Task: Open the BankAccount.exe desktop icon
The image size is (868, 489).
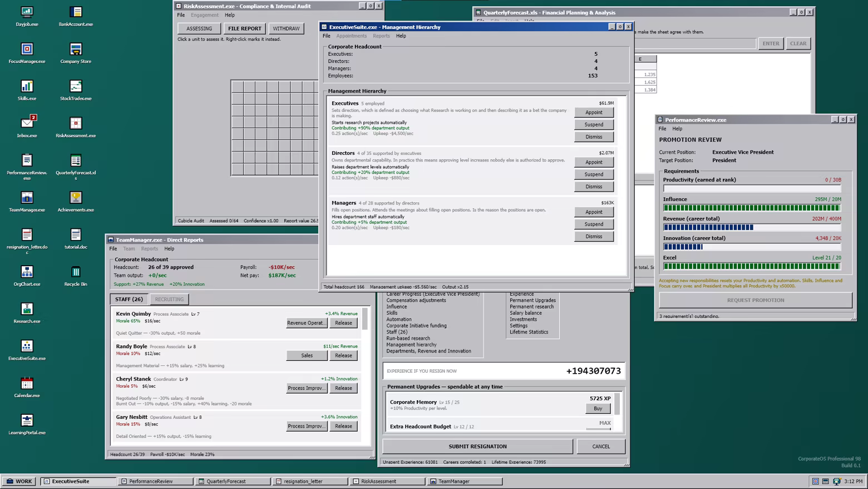Action: coord(76,16)
